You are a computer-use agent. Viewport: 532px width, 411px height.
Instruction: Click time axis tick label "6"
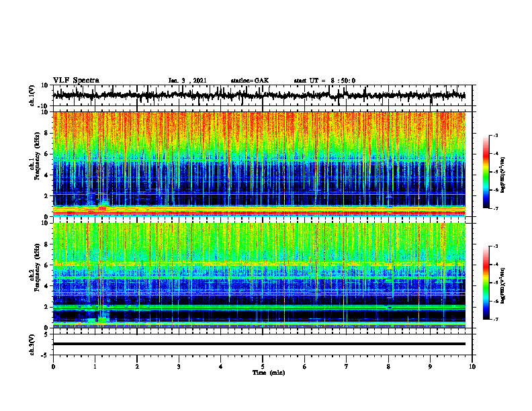click(305, 367)
